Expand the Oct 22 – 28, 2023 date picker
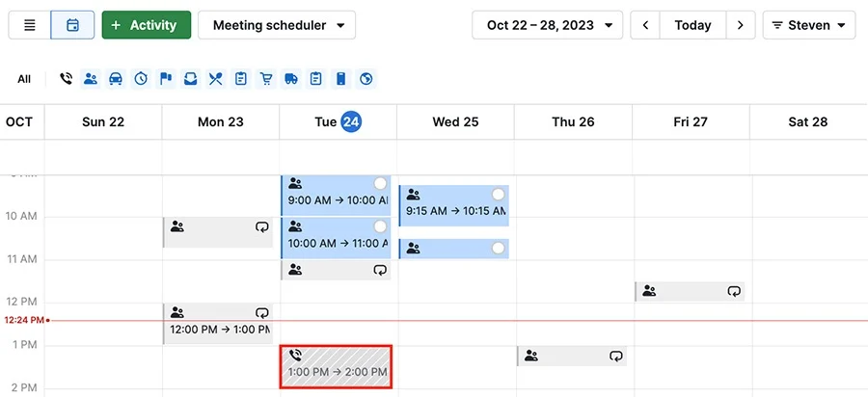Viewport: 868px width, 397px height. (548, 25)
